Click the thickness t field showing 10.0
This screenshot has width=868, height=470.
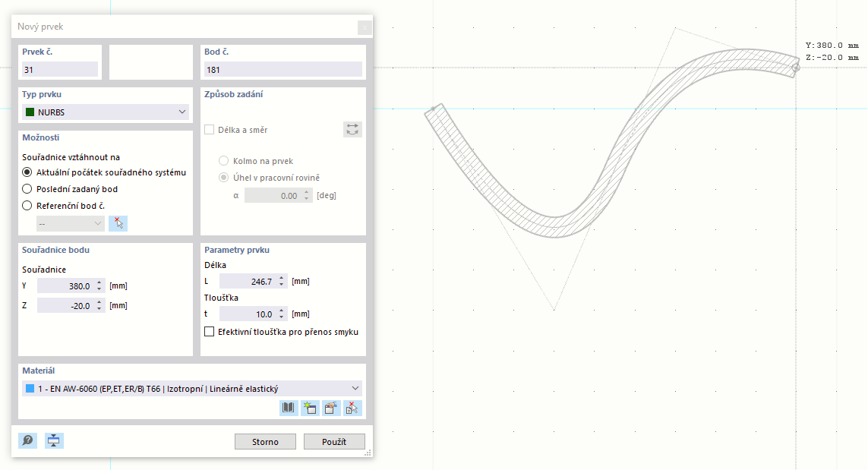coord(248,314)
